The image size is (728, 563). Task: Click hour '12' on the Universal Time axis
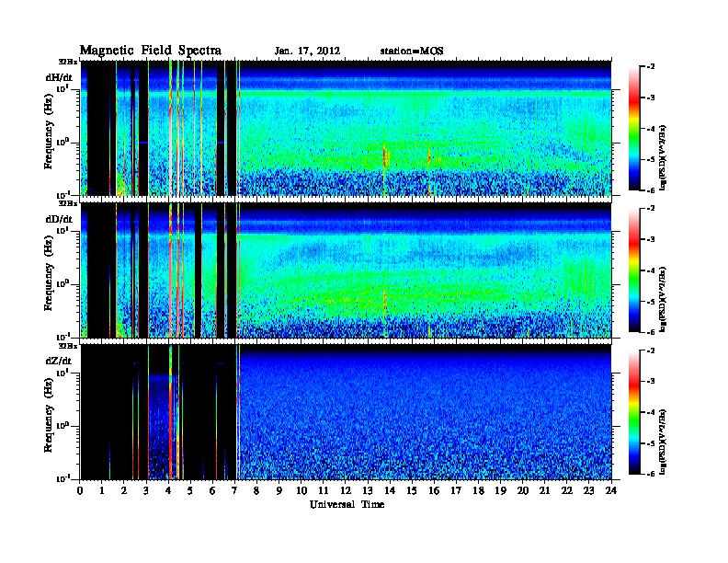coord(346,490)
